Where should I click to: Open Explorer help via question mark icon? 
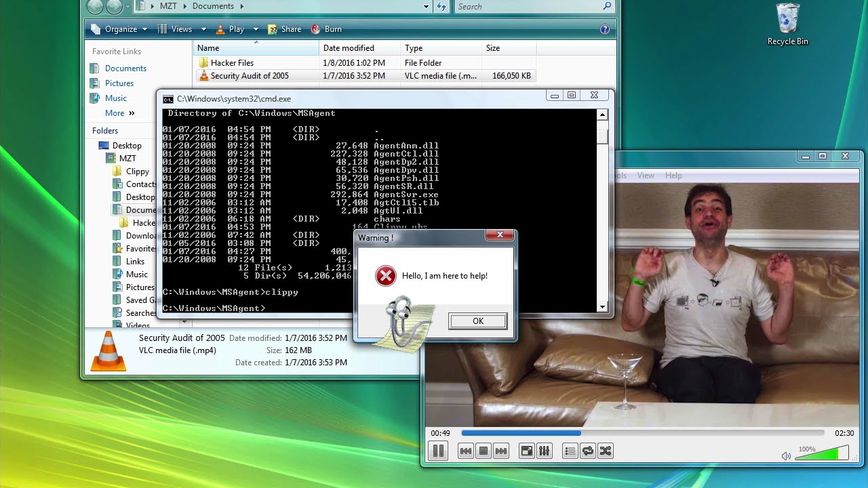(605, 29)
